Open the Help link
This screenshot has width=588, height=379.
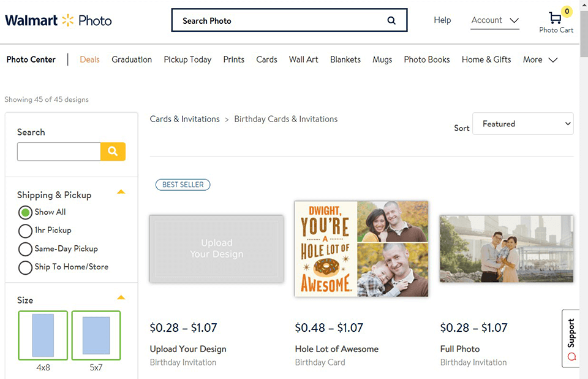442,20
